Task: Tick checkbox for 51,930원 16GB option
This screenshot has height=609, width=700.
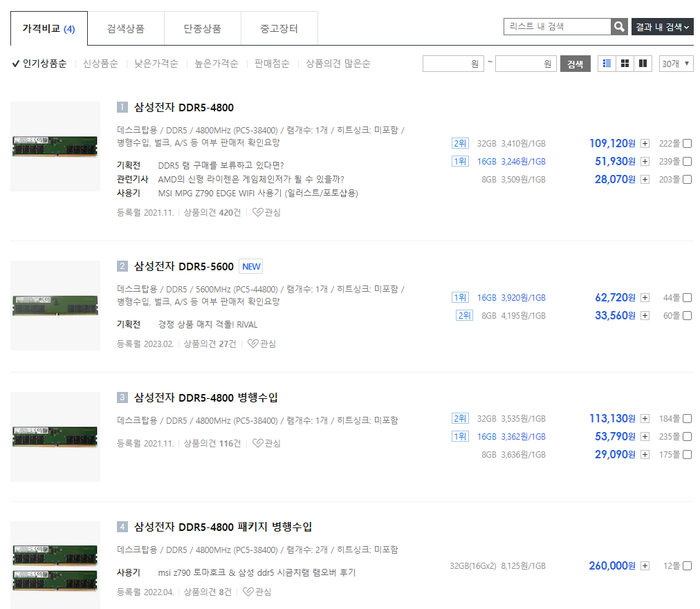Action: [688, 161]
